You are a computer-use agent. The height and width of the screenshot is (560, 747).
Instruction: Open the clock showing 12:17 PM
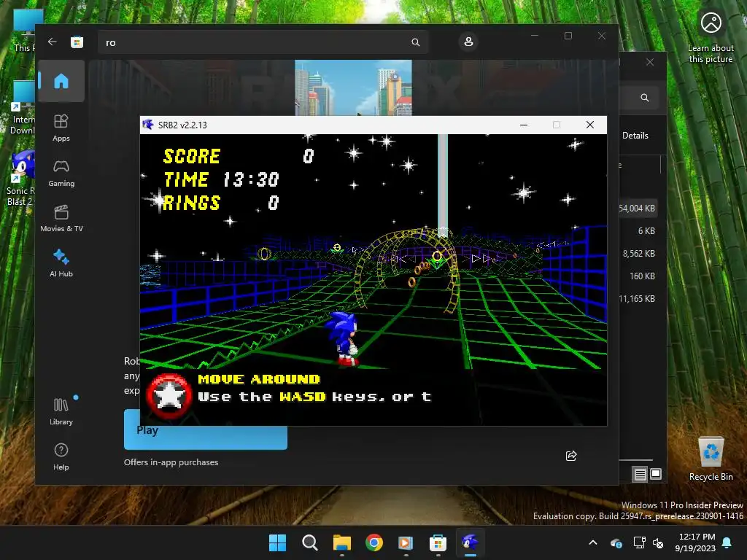pyautogui.click(x=695, y=542)
